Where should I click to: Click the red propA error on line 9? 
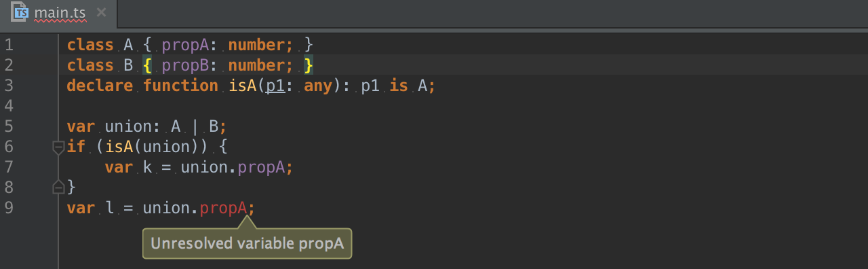pyautogui.click(x=223, y=208)
